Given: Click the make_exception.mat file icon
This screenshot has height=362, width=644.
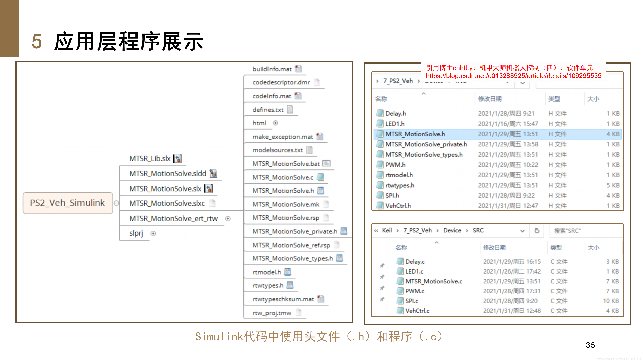Looking at the screenshot, I should click(320, 136).
